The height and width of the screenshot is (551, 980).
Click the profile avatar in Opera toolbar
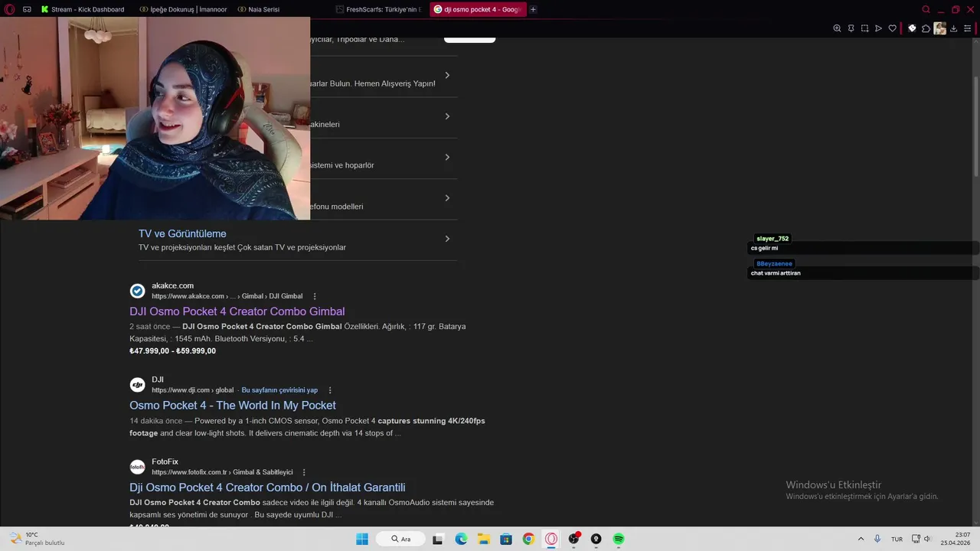tap(939, 28)
